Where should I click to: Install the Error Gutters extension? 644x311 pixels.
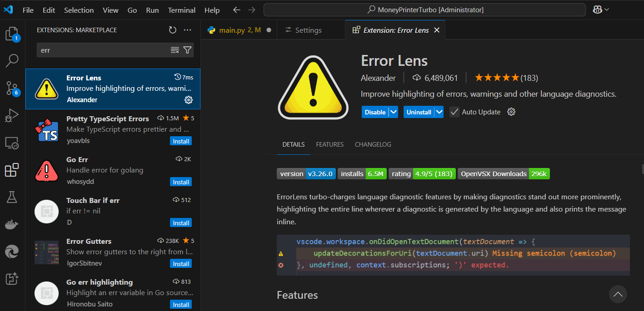pyautogui.click(x=181, y=264)
